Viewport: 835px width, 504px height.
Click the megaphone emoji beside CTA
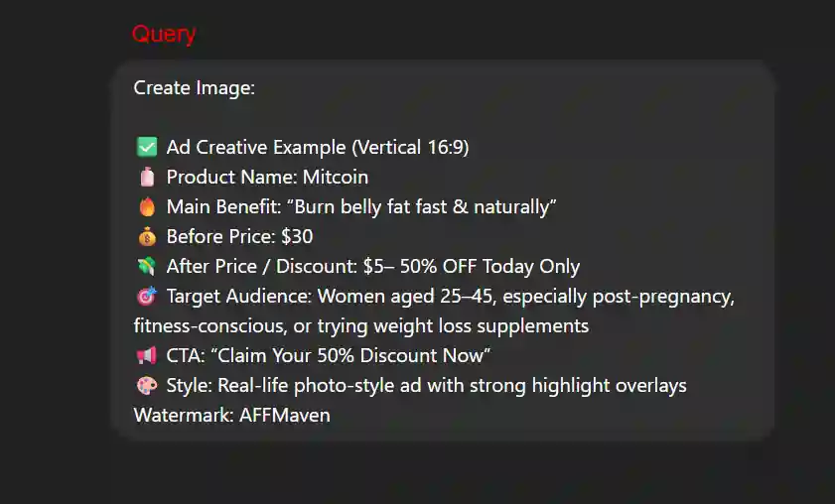coord(146,356)
